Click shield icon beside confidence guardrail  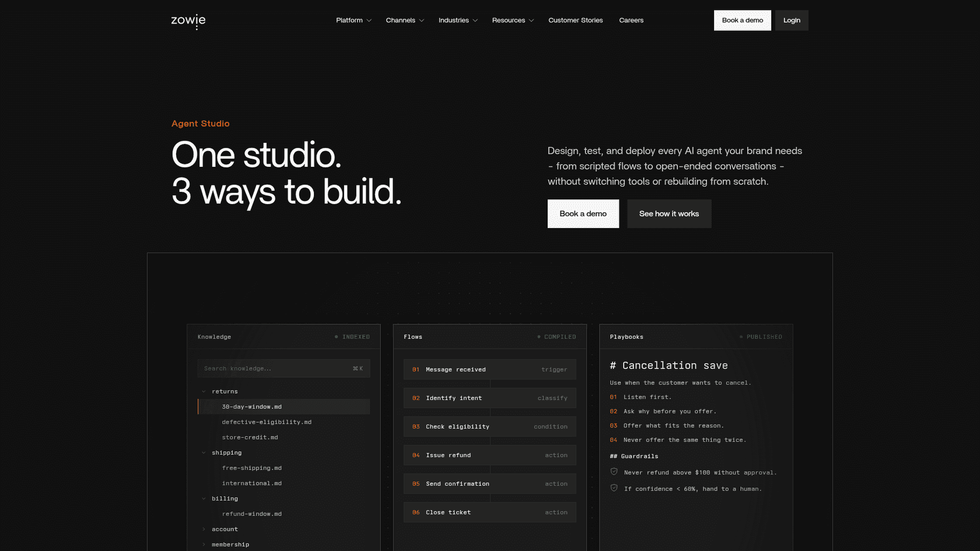tap(614, 488)
